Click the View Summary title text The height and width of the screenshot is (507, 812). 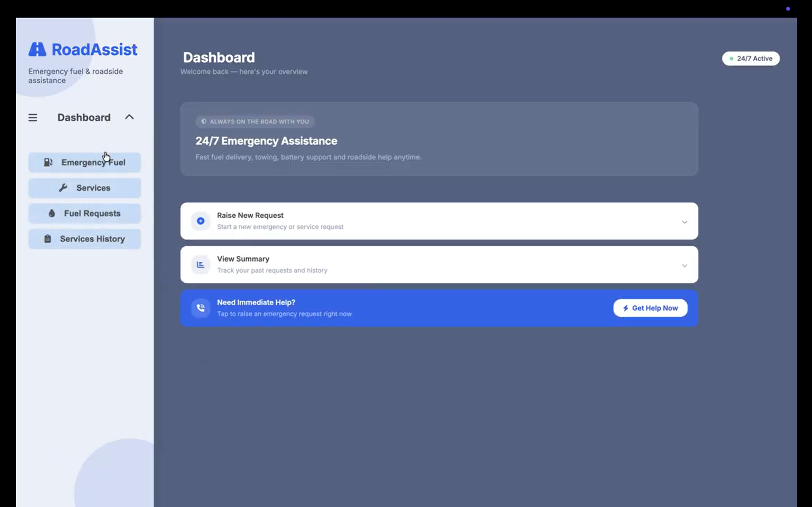243,259
